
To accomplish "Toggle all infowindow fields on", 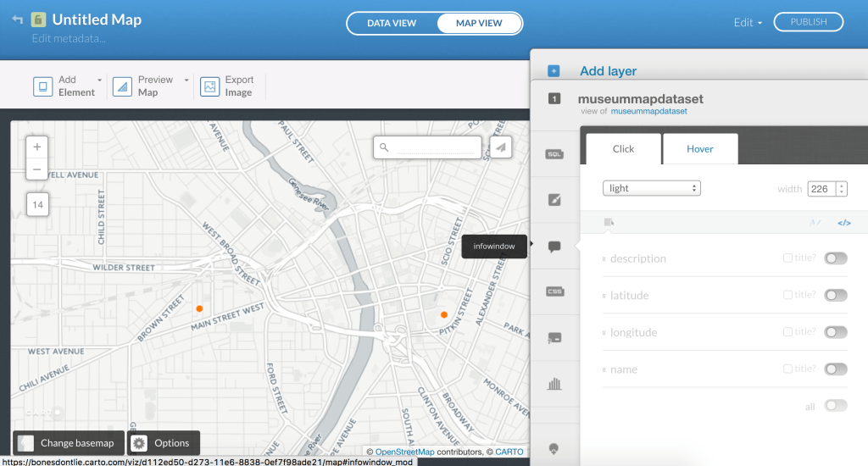I will (835, 406).
